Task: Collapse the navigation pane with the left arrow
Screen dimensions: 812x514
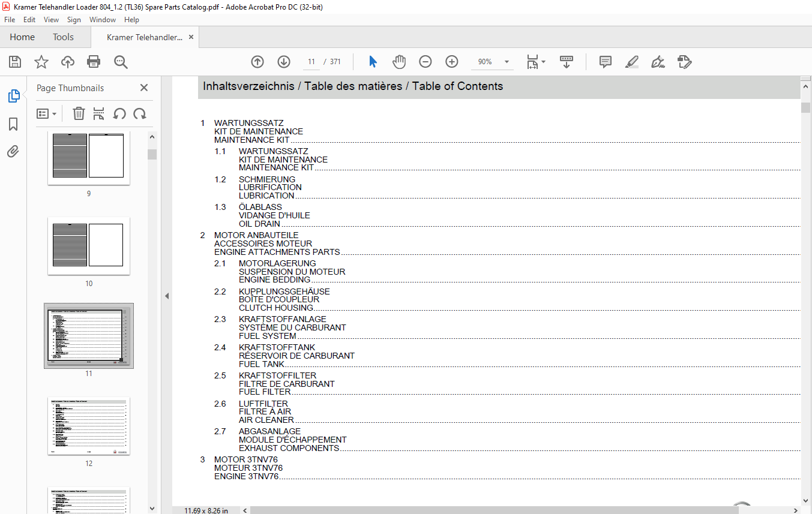Action: [167, 296]
